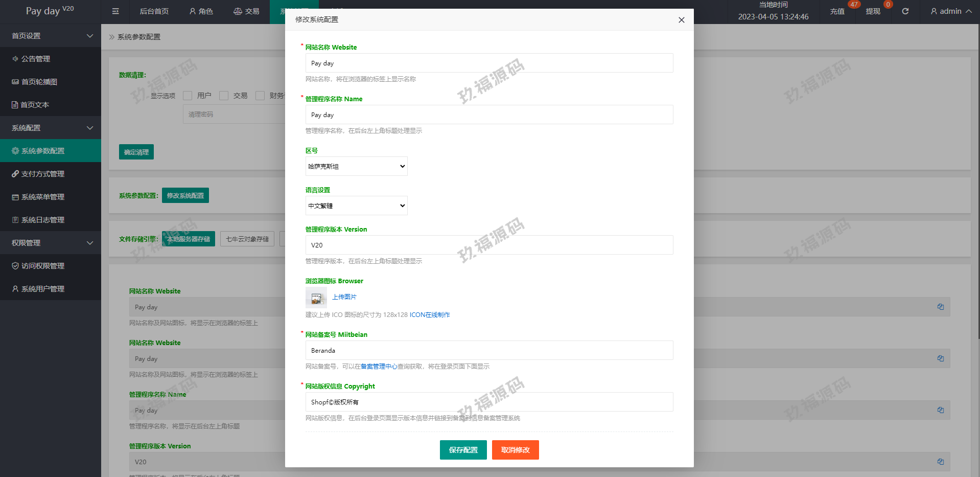Click the refresh icon in top bar
Viewport: 980px width, 477px height.
(x=905, y=11)
